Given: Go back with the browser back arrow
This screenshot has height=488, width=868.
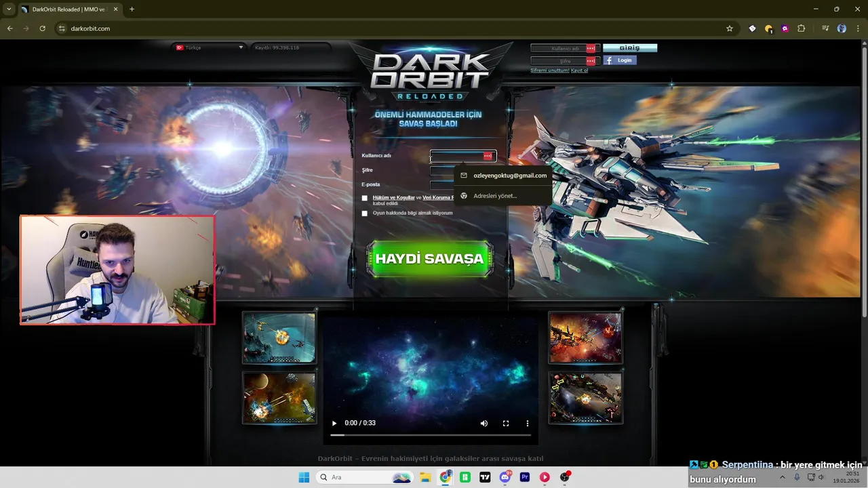Looking at the screenshot, I should pos(9,28).
